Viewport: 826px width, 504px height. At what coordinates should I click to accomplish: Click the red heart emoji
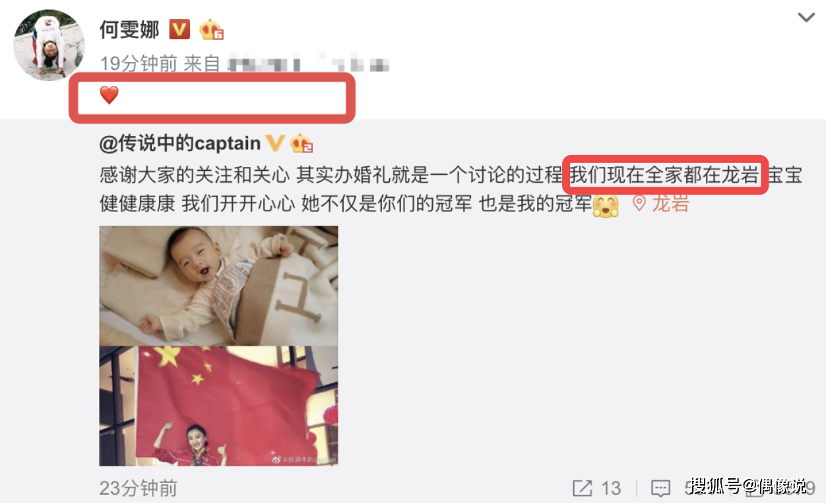109,96
